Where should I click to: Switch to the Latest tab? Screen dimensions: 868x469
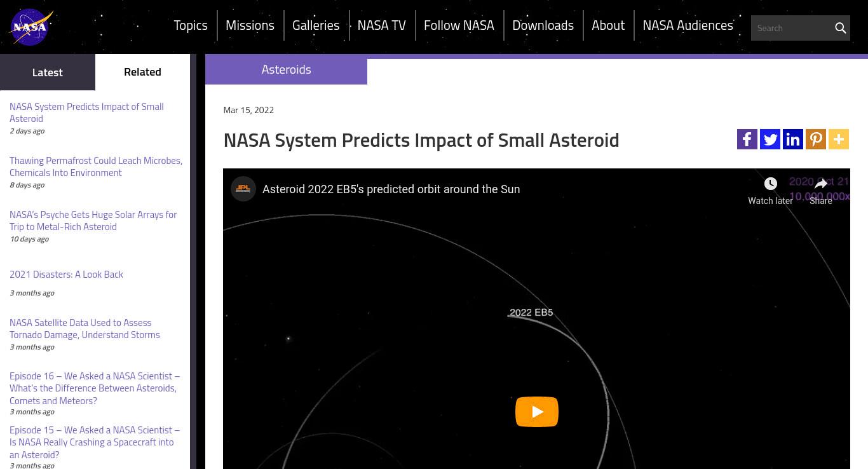tap(48, 72)
